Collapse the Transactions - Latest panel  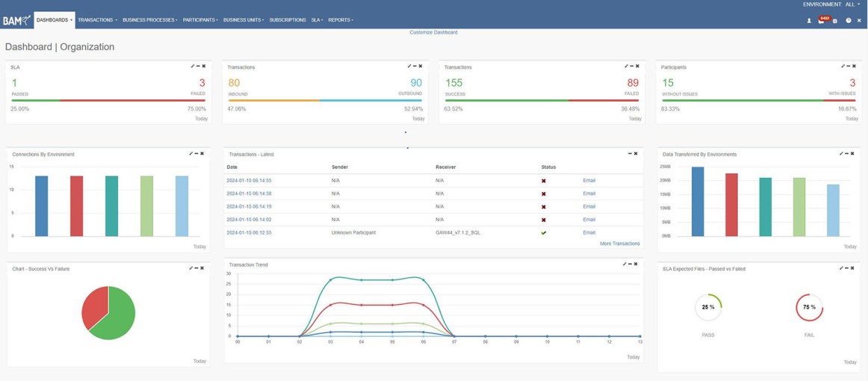630,154
